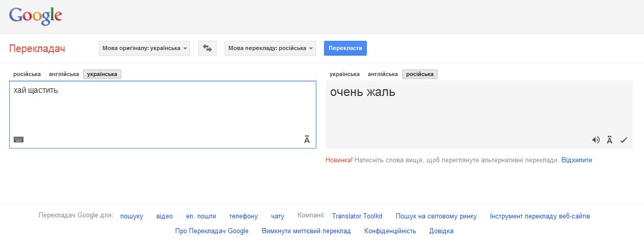Dismiss the tip via Відхилити link
This screenshot has height=248, width=644.
576,160
